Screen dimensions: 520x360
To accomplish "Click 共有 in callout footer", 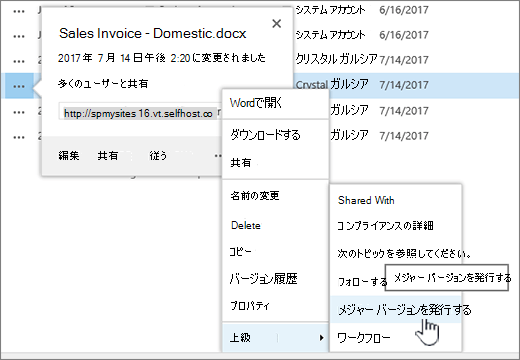I will tap(108, 156).
